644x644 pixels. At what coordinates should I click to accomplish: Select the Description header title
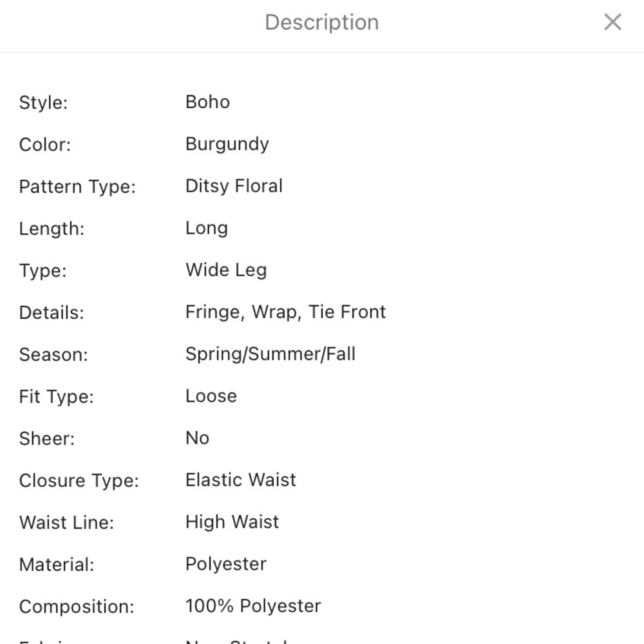click(x=321, y=22)
